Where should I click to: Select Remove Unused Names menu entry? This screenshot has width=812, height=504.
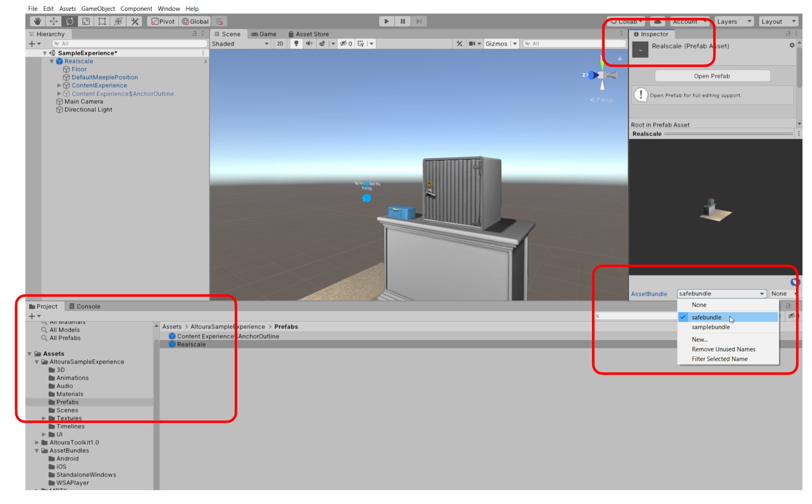[728, 349]
